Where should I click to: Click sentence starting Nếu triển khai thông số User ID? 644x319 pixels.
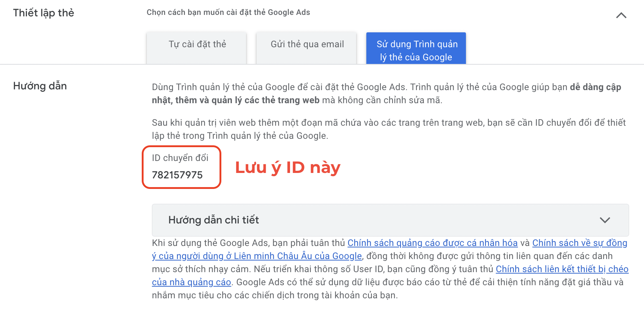tap(390, 275)
